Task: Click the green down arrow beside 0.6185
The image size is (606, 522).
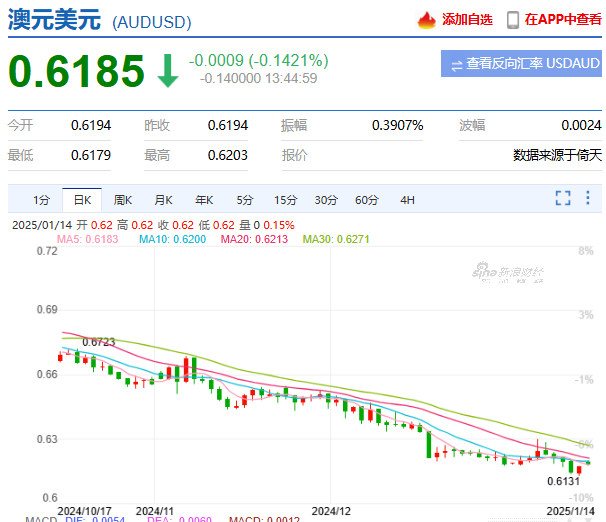Action: pyautogui.click(x=167, y=71)
